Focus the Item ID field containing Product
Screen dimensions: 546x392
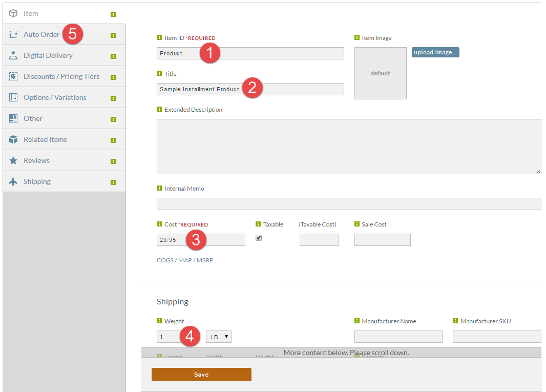[x=250, y=53]
